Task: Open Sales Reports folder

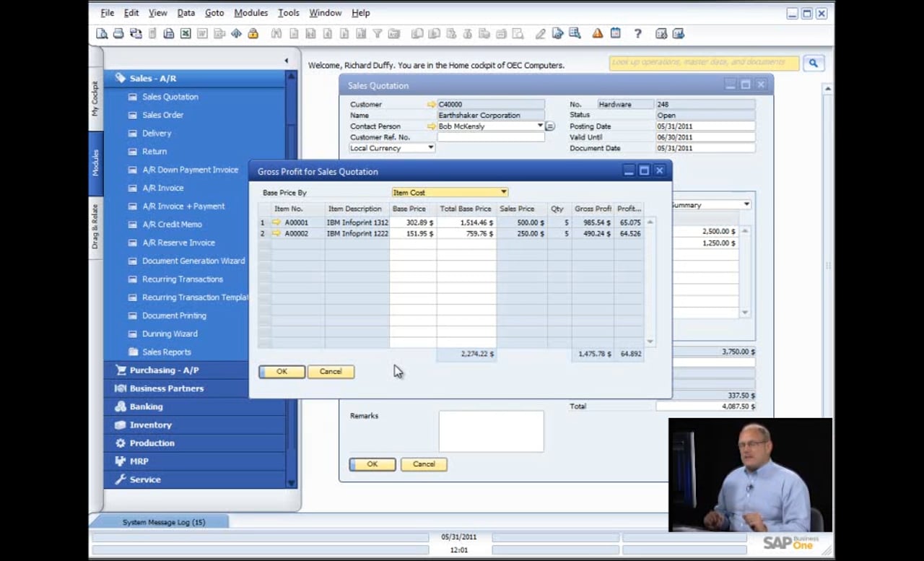Action: tap(166, 352)
